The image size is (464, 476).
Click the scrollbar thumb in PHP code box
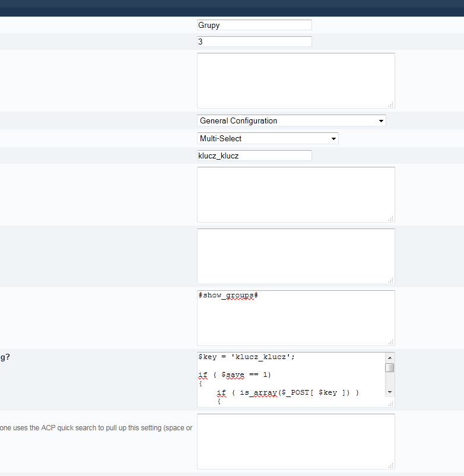tap(390, 367)
